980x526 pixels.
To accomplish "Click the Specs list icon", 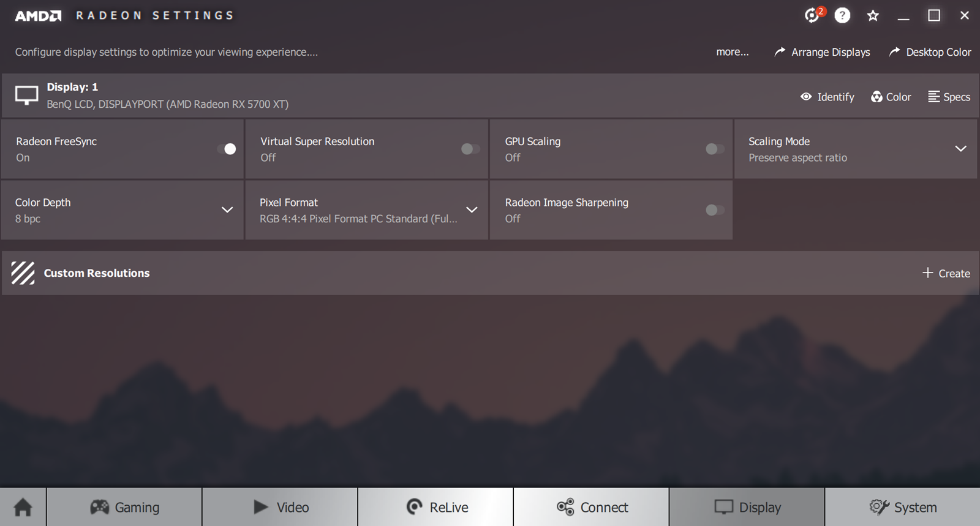I will (933, 97).
